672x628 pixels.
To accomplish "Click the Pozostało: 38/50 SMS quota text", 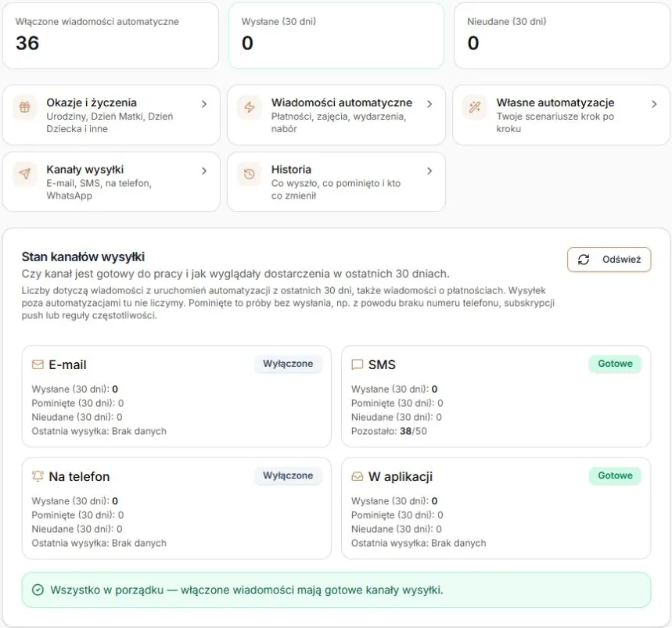I will (389, 431).
